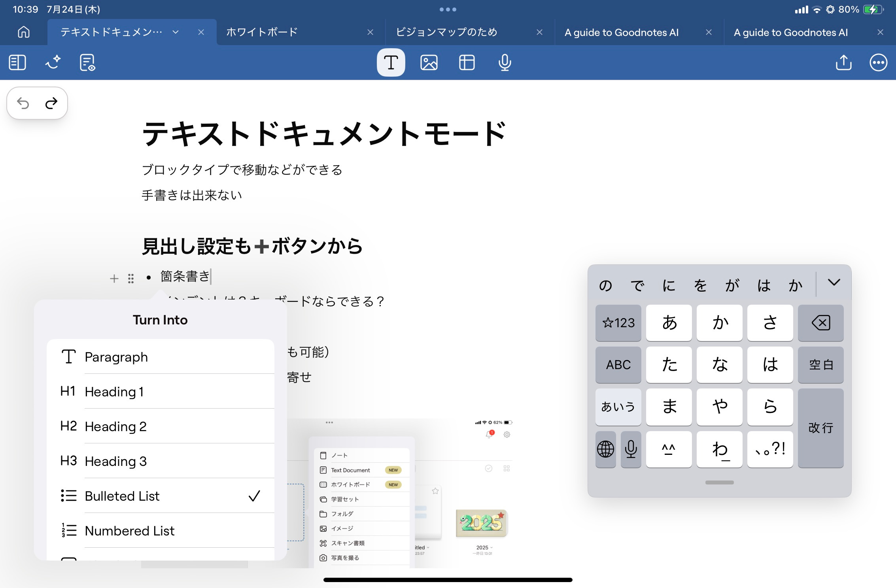Open dropdown arrow on テキストドキュメン tab
Viewport: 896px width, 588px height.
(176, 32)
